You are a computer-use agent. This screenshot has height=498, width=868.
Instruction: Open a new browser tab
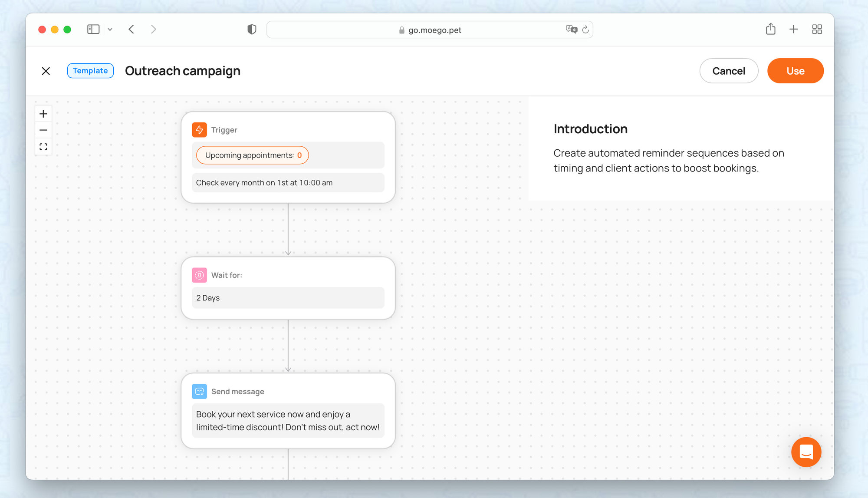coord(793,29)
